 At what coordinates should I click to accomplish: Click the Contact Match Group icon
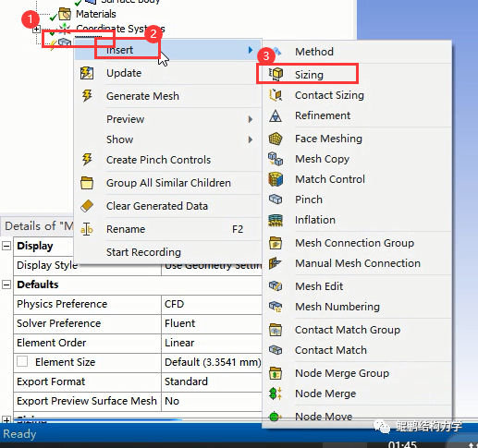pos(276,330)
